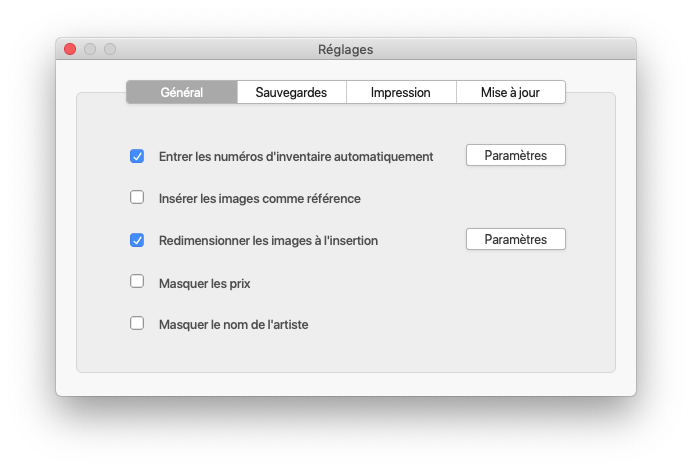Image resolution: width=692 pixels, height=470 pixels.
Task: Open the Sauvegardes tab
Action: tap(291, 92)
